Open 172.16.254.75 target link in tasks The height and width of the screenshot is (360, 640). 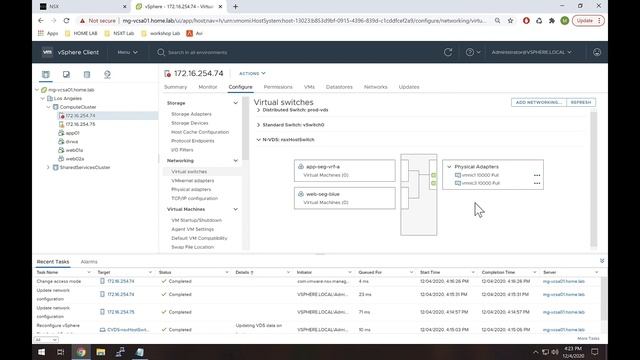coord(121,312)
